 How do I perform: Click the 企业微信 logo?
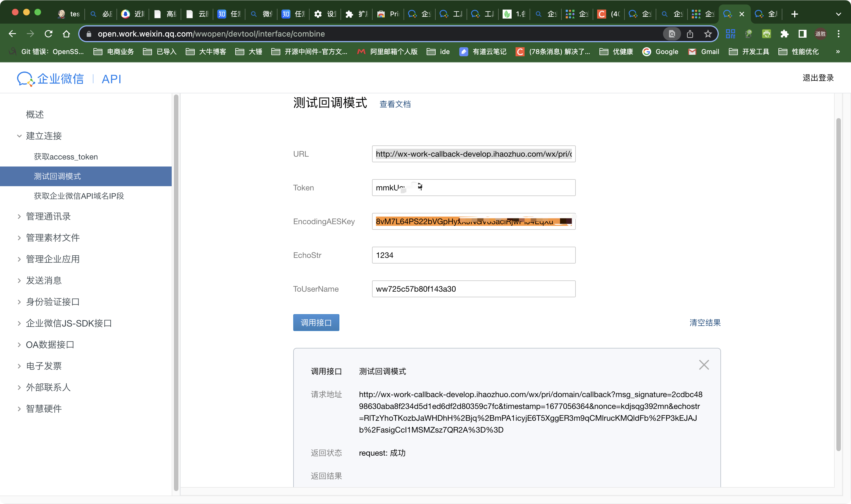pos(50,79)
